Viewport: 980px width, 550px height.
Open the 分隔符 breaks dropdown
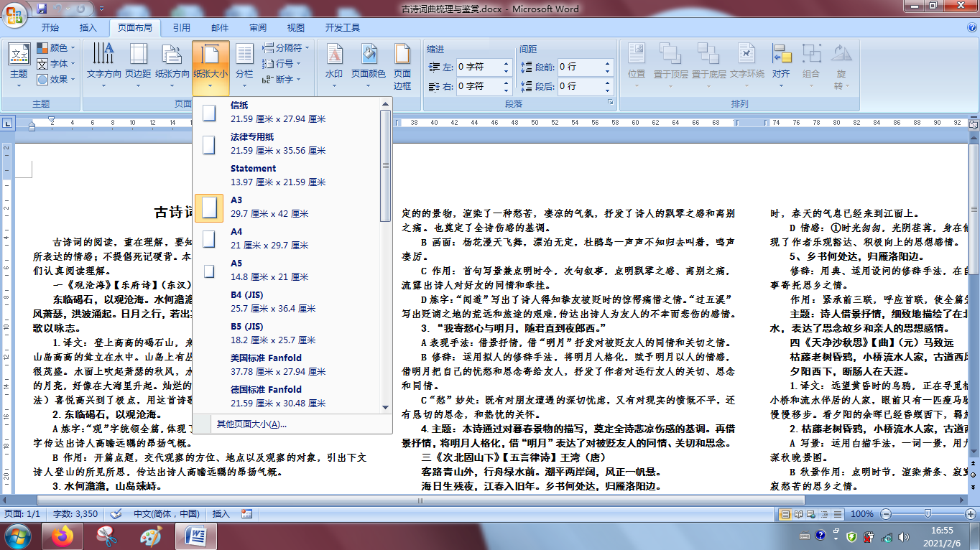pyautogui.click(x=287, y=47)
